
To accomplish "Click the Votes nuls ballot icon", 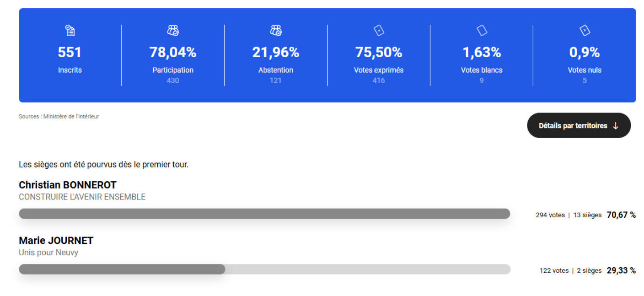I will (x=585, y=31).
